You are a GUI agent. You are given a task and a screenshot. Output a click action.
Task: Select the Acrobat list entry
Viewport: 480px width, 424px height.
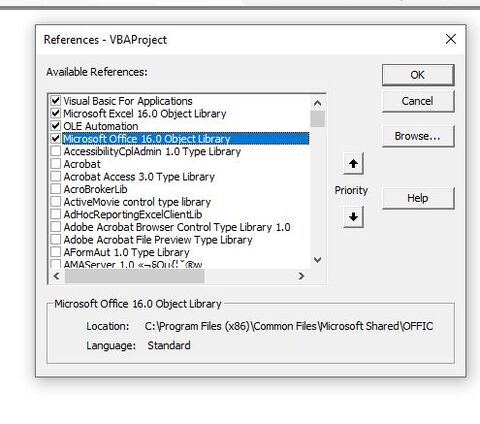(82, 164)
